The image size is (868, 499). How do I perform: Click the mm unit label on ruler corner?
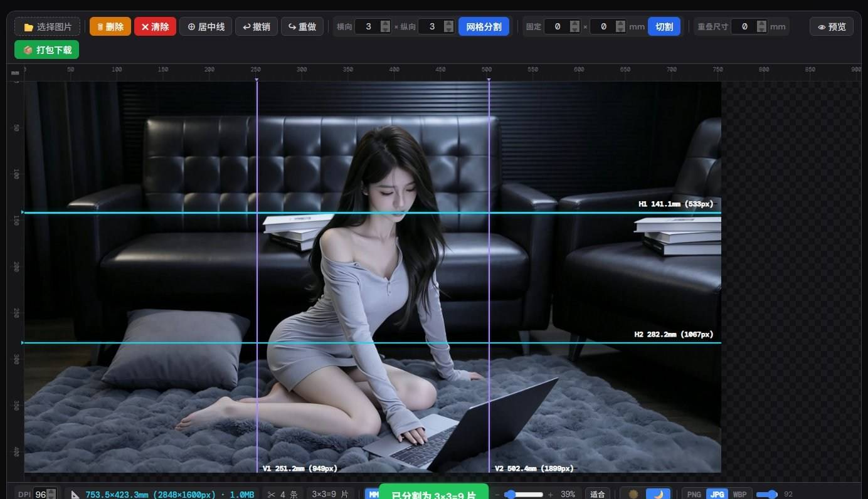tap(14, 73)
